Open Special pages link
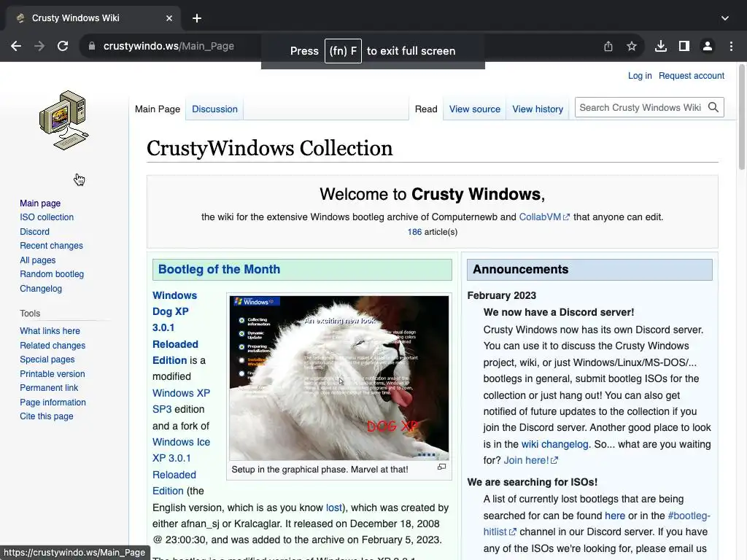 tap(47, 359)
